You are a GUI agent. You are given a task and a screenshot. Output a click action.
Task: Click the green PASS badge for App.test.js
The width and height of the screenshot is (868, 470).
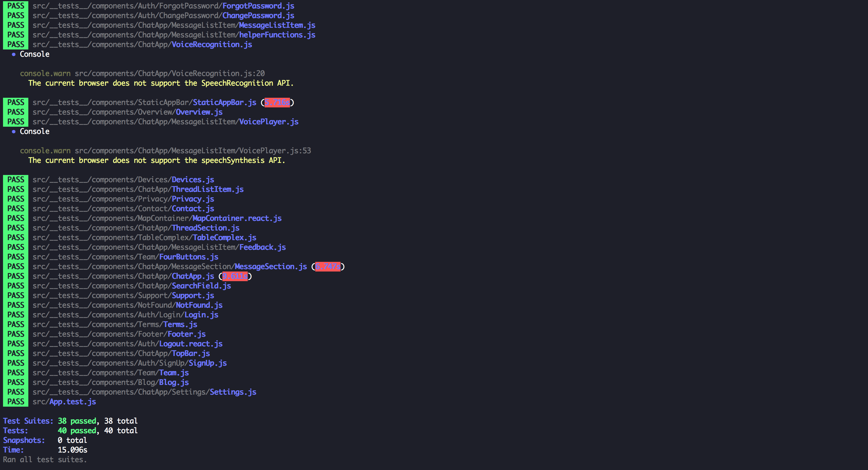pyautogui.click(x=15, y=402)
